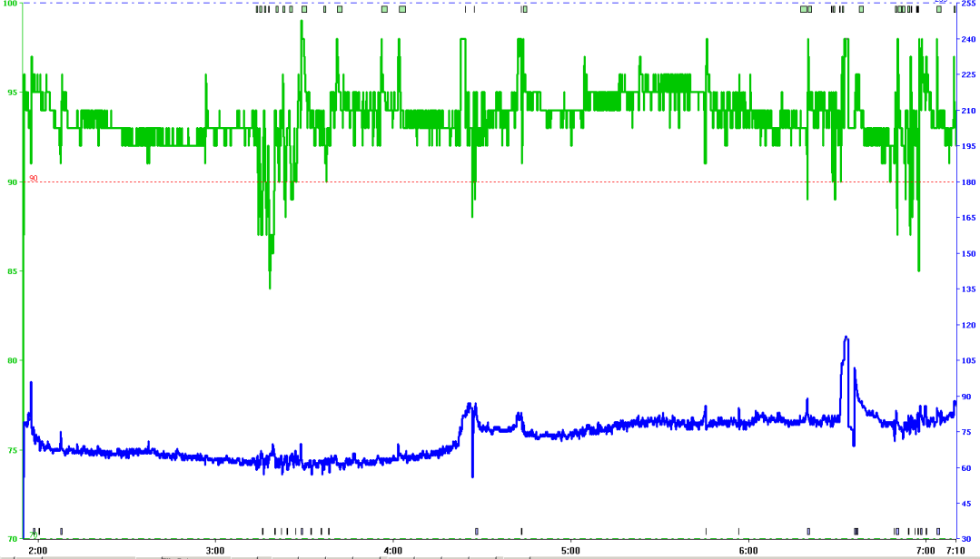
Task: Select the 5:00 time axis label
Action: pyautogui.click(x=570, y=551)
